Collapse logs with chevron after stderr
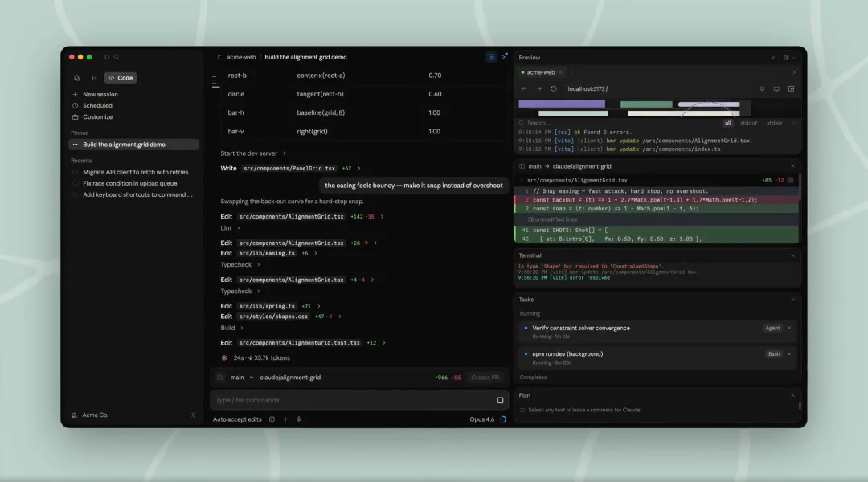868x482 pixels. coord(793,124)
